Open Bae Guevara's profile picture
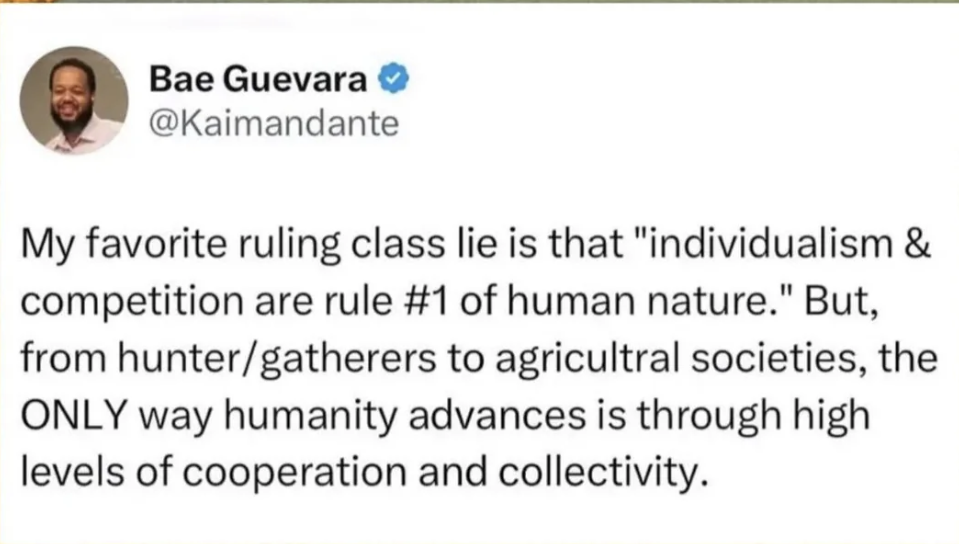 [74, 100]
